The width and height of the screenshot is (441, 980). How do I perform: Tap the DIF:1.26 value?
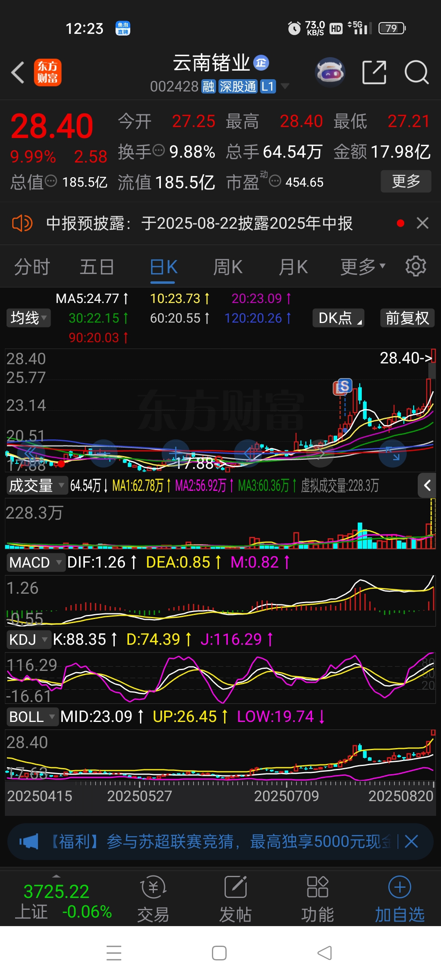102,562
